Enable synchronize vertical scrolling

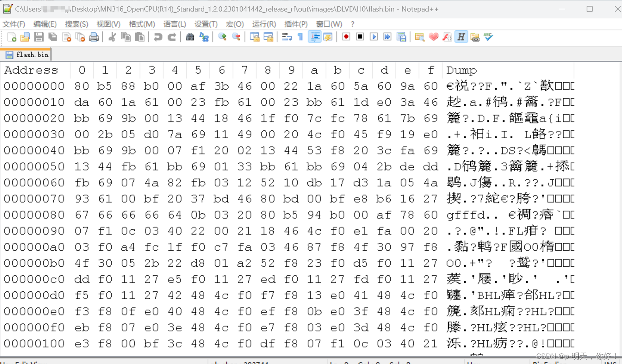[x=255, y=37]
